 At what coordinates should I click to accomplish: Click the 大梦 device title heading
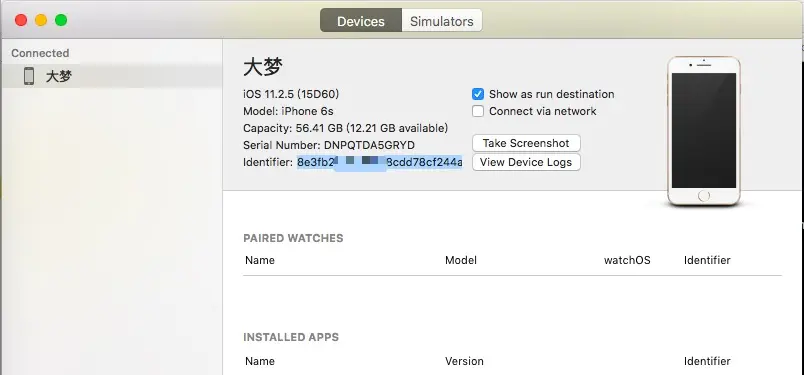[x=263, y=67]
